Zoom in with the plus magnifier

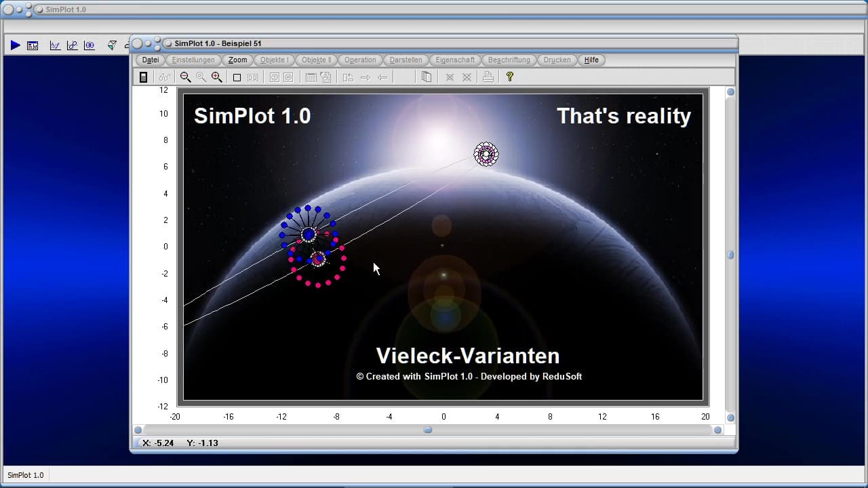(216, 77)
